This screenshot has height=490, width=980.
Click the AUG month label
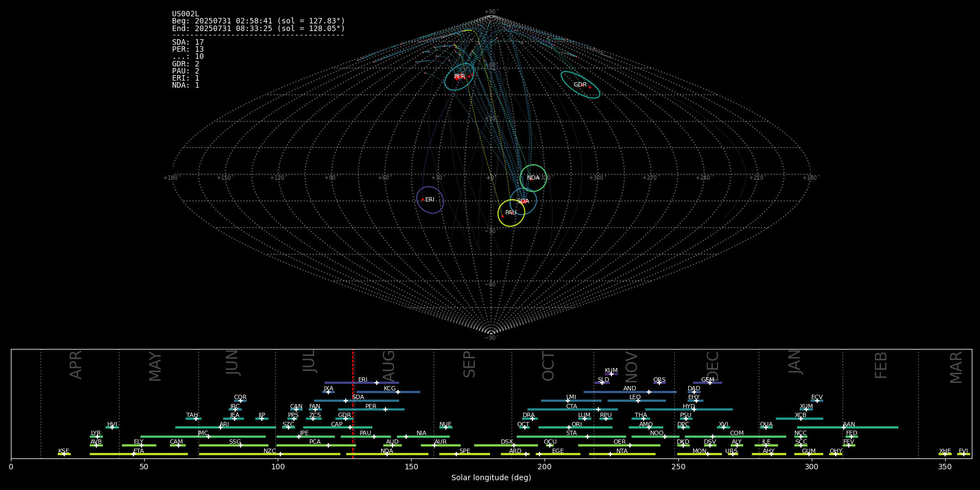pyautogui.click(x=389, y=366)
